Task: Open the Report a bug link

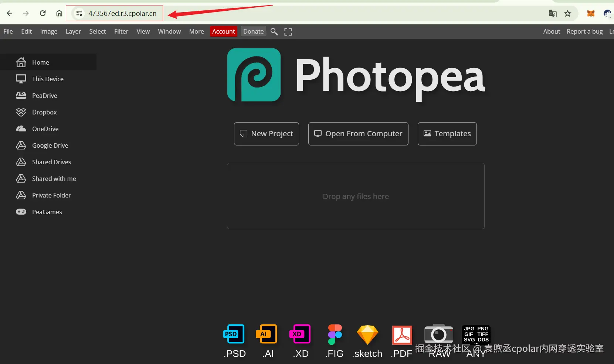Action: coord(585,31)
